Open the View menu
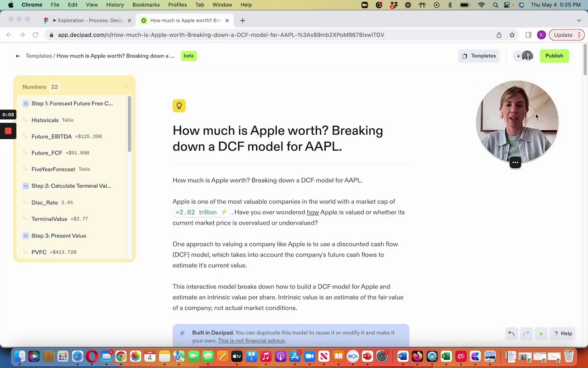 (92, 5)
